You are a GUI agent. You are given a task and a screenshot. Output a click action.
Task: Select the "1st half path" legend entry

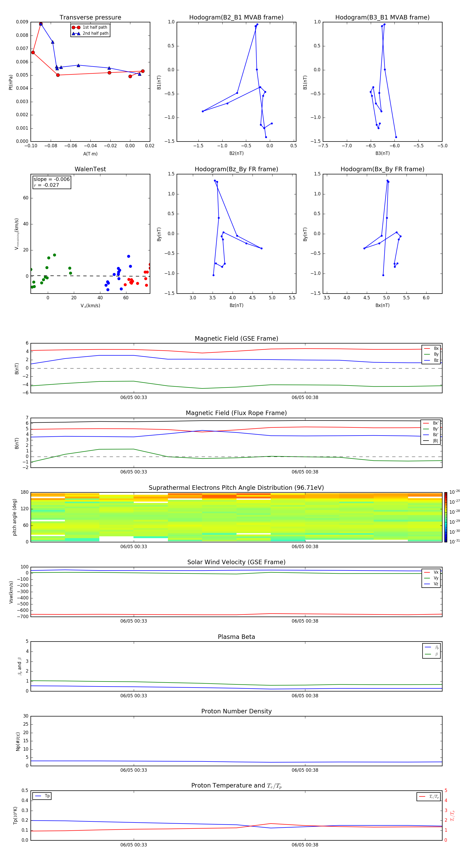90,27
